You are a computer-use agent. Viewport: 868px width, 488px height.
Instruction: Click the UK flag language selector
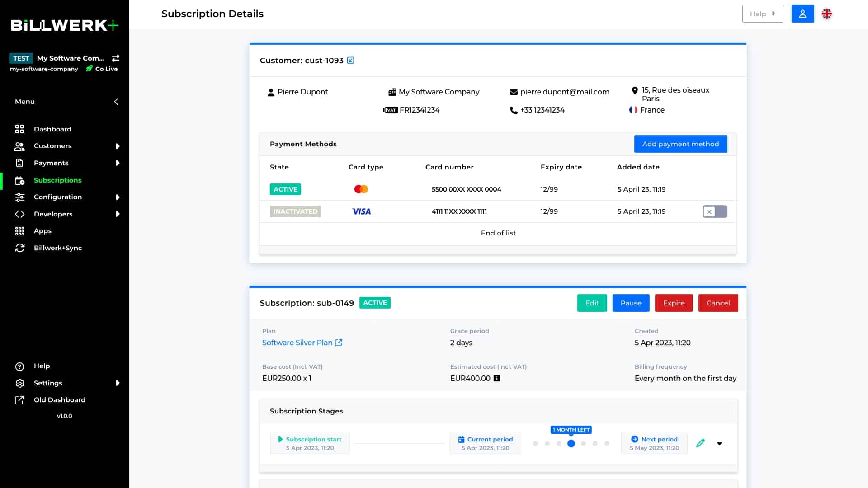tap(826, 14)
